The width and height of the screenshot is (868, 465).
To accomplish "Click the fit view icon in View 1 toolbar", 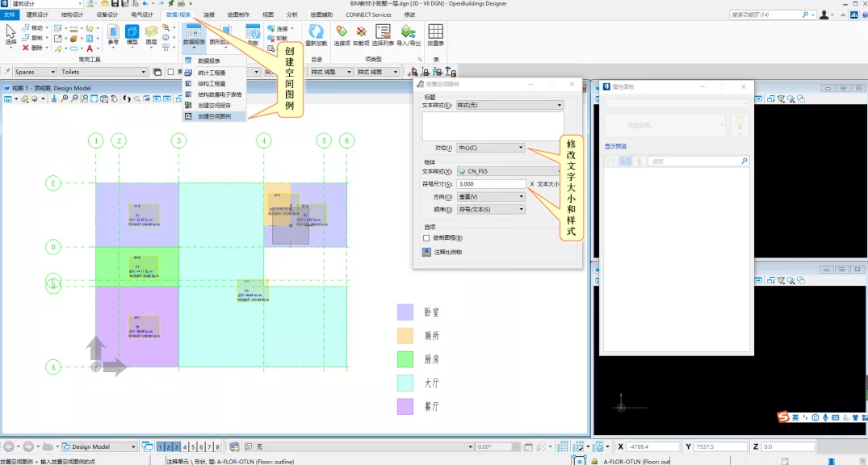I will pos(94,98).
